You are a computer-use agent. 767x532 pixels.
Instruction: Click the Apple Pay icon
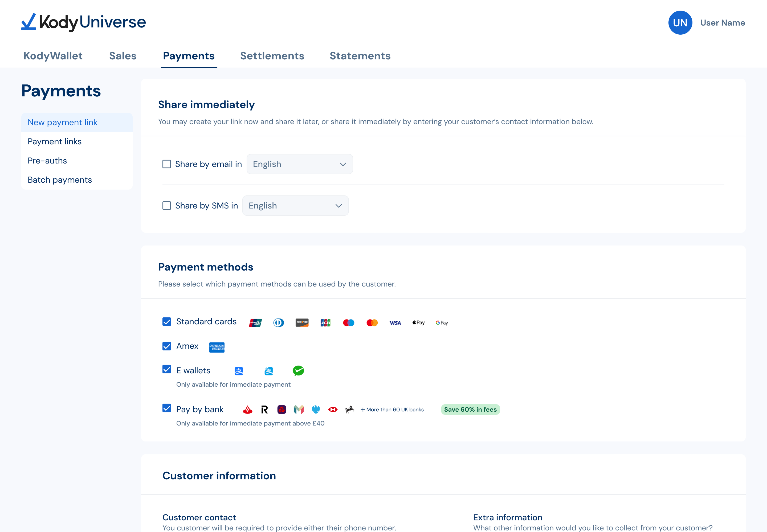pyautogui.click(x=419, y=323)
